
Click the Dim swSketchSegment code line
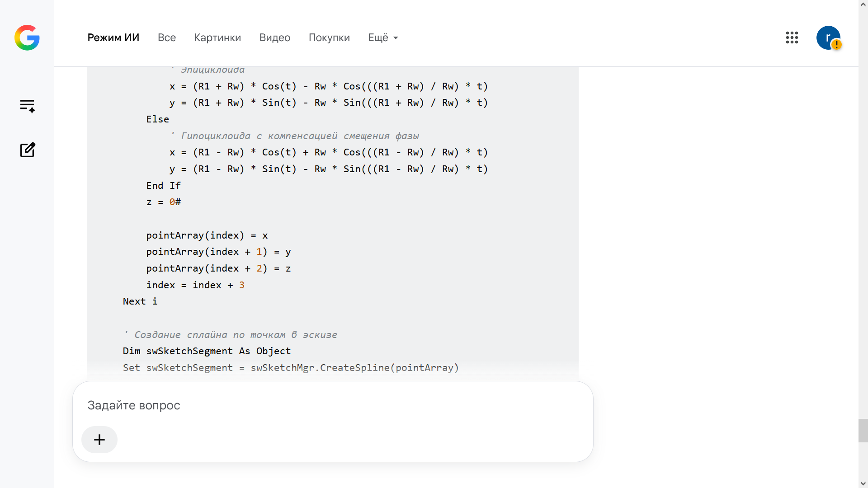[207, 351]
